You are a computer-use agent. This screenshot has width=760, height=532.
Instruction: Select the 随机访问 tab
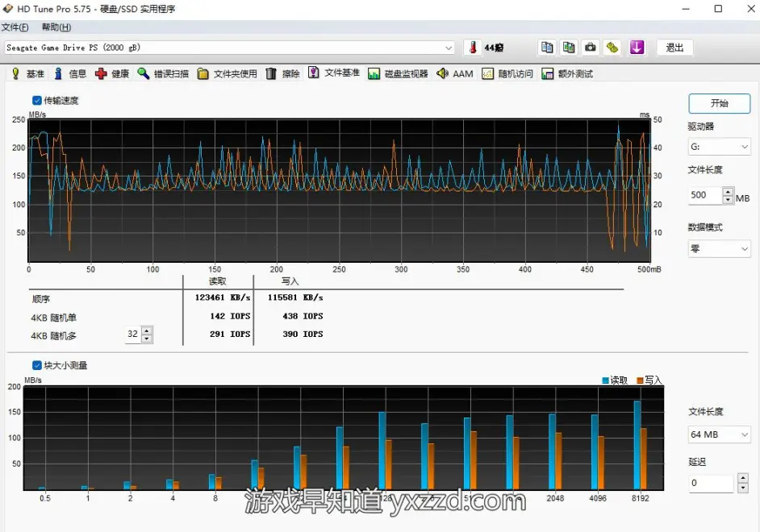pyautogui.click(x=507, y=74)
